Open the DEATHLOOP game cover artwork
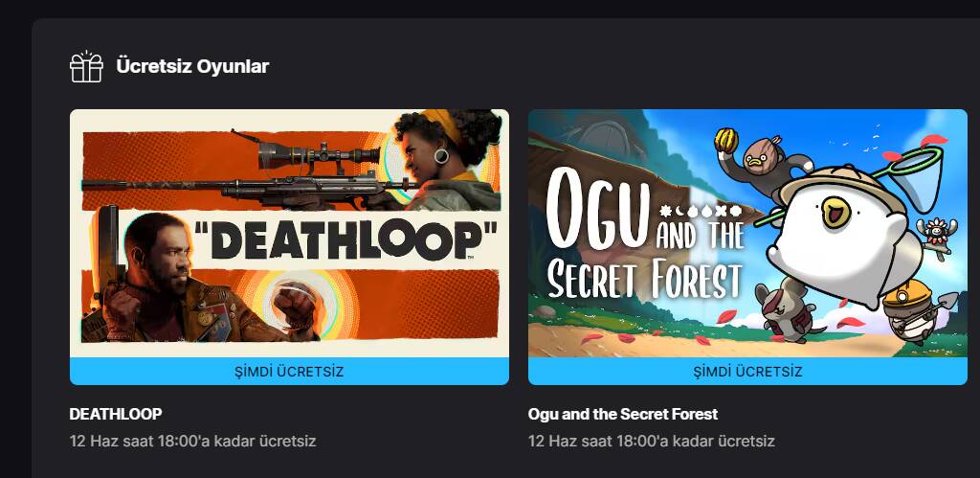This screenshot has height=478, width=980. pyautogui.click(x=289, y=234)
